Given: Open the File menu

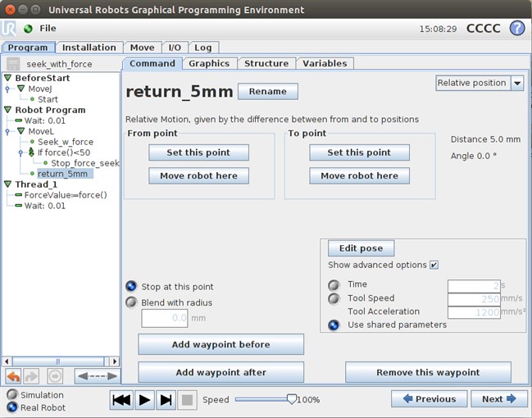Looking at the screenshot, I should tap(48, 28).
